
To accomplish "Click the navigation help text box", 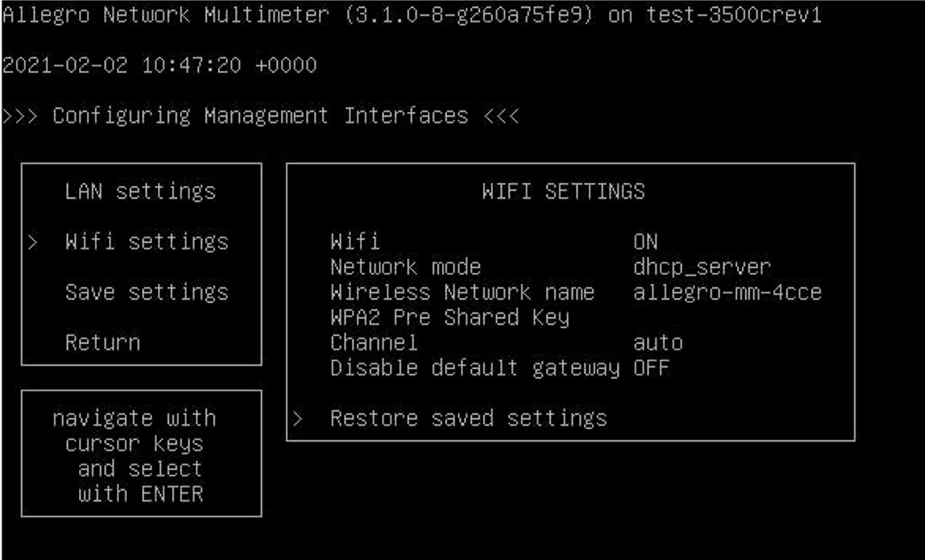I will coord(140,455).
